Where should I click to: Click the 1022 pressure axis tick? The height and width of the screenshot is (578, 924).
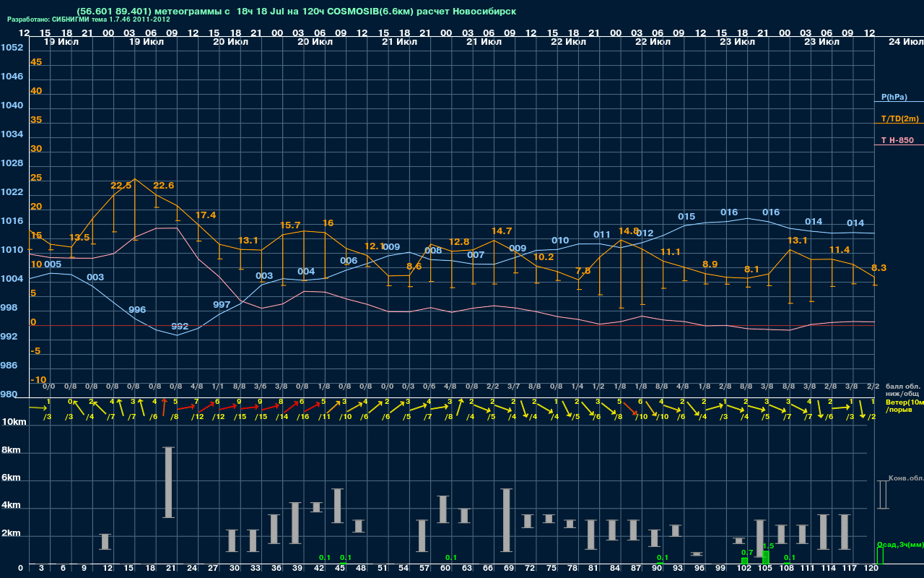(x=12, y=192)
